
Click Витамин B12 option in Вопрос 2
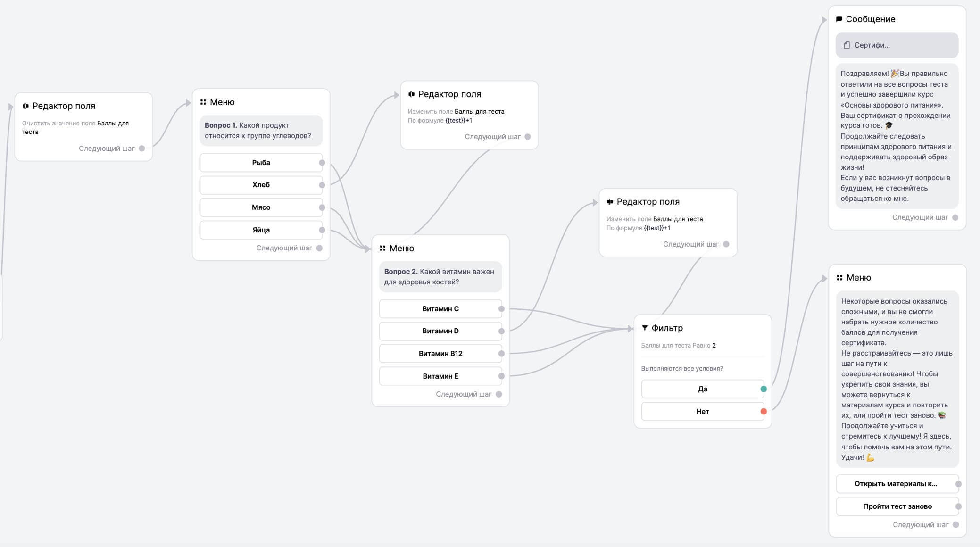point(439,353)
